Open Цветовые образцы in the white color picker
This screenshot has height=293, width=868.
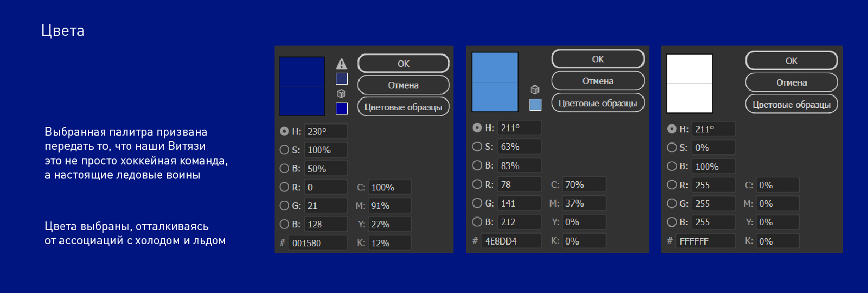pos(791,105)
